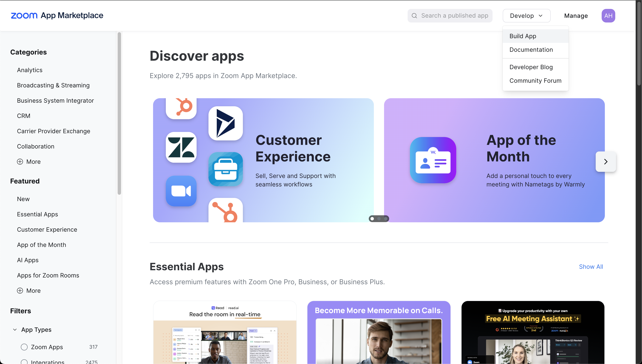Advance carousel with the right arrow
Image resolution: width=642 pixels, height=364 pixels.
click(x=605, y=161)
